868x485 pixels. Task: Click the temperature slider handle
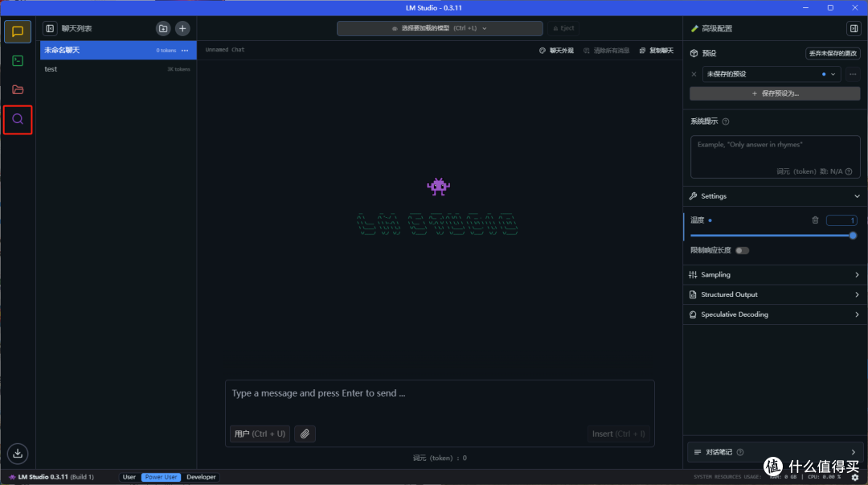coord(853,236)
